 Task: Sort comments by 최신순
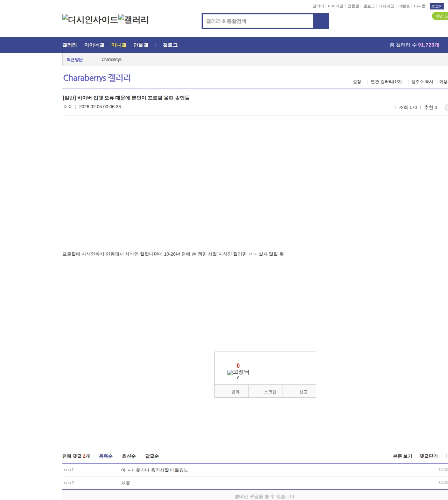pyautogui.click(x=129, y=456)
